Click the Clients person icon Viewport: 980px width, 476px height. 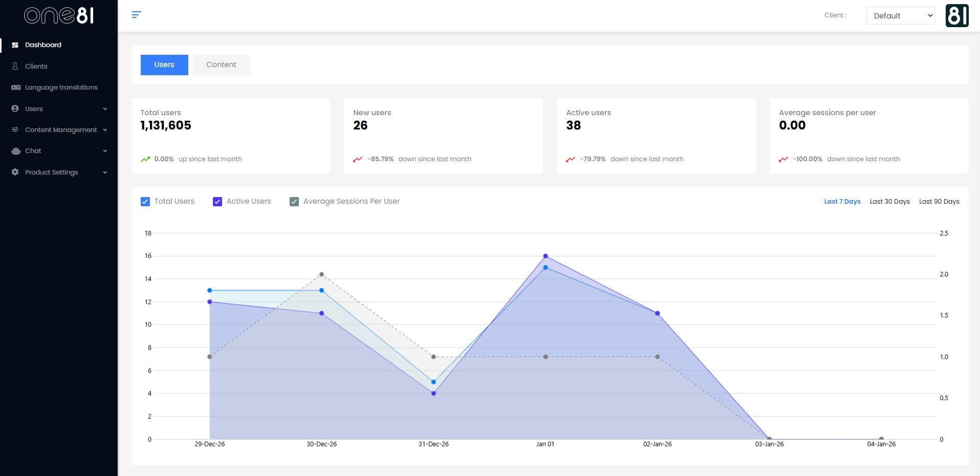(x=15, y=66)
